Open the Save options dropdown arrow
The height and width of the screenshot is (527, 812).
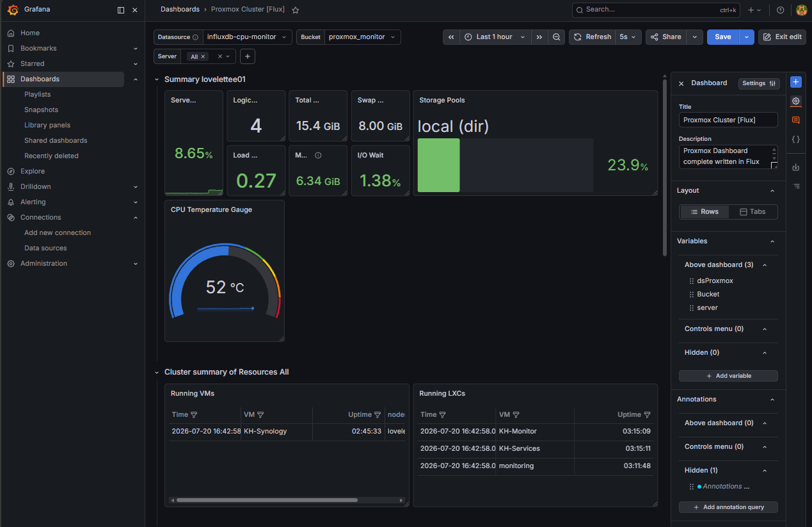747,37
